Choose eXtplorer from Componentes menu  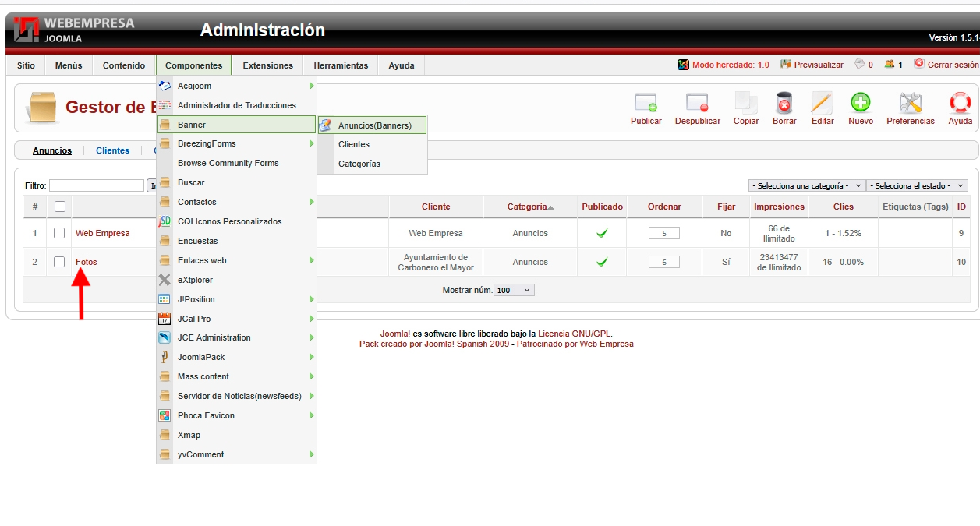(x=195, y=280)
